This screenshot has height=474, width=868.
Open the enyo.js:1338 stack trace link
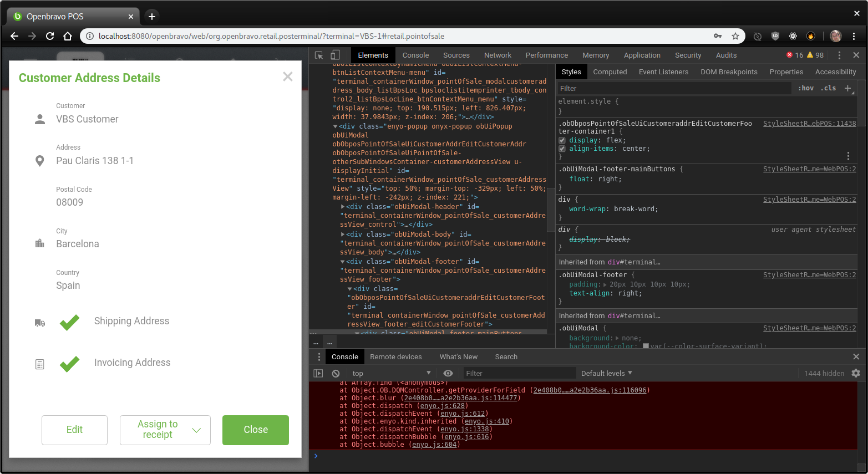point(465,429)
